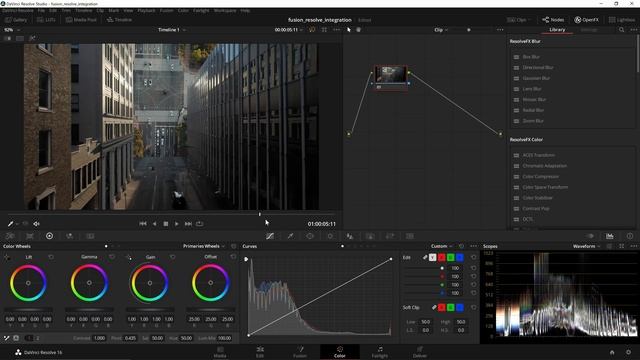Open the Curves palette icon
This screenshot has width=640, height=360.
(270, 236)
